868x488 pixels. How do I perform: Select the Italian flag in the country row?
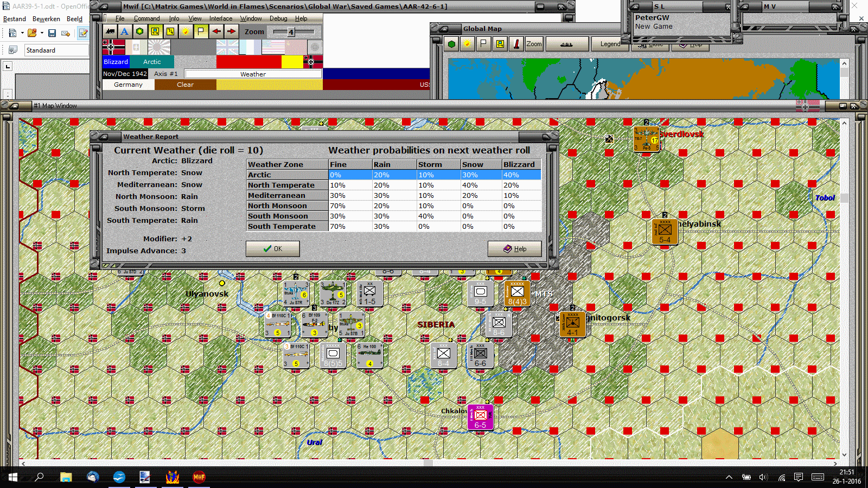[x=137, y=47]
